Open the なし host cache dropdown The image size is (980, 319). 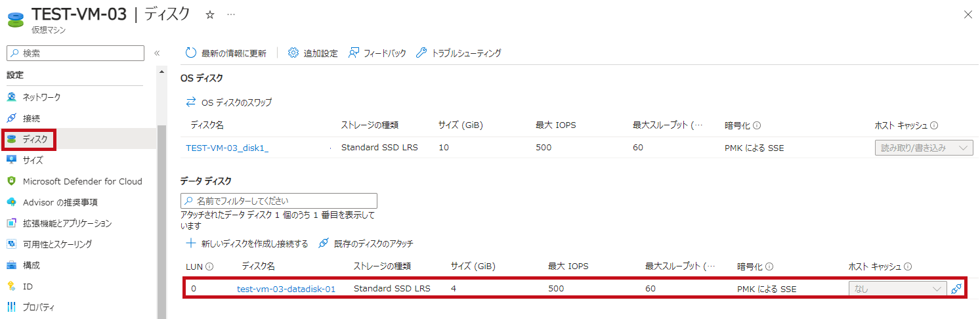coord(898,289)
